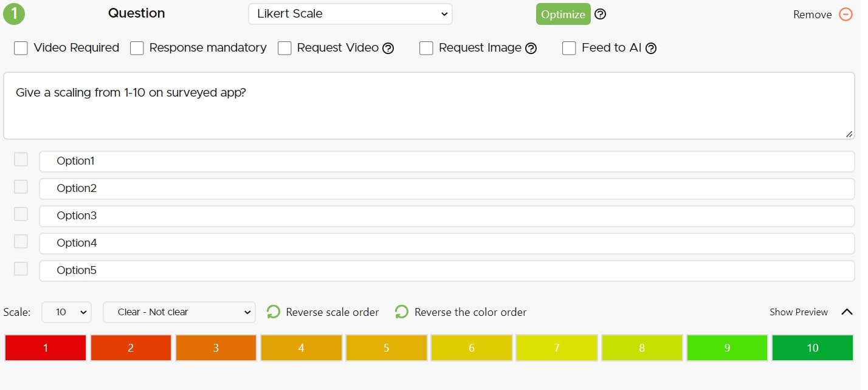868x390 pixels.
Task: Click the Remove link
Action: coord(812,15)
